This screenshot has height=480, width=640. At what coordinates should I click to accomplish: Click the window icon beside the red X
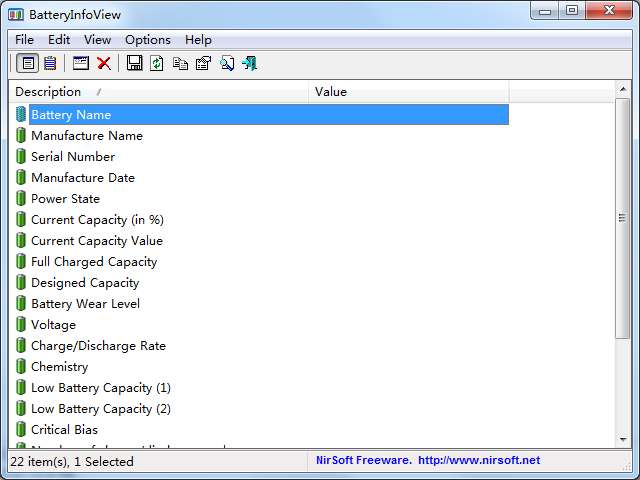click(x=81, y=63)
